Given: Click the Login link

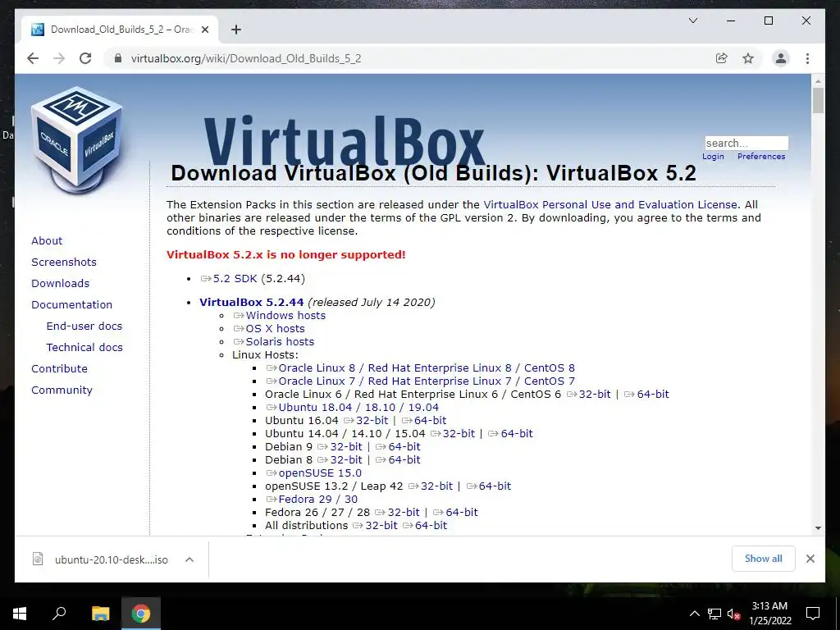Looking at the screenshot, I should tap(713, 157).
